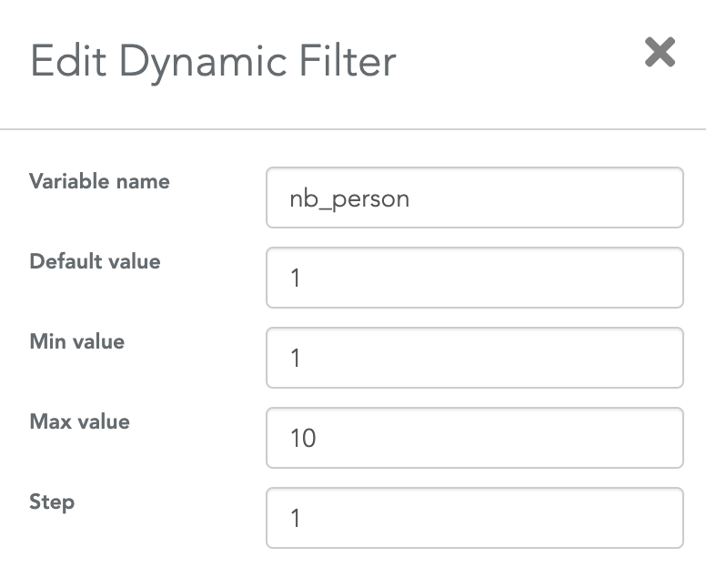Click the Variable name input field
The image size is (706, 588).
[475, 198]
